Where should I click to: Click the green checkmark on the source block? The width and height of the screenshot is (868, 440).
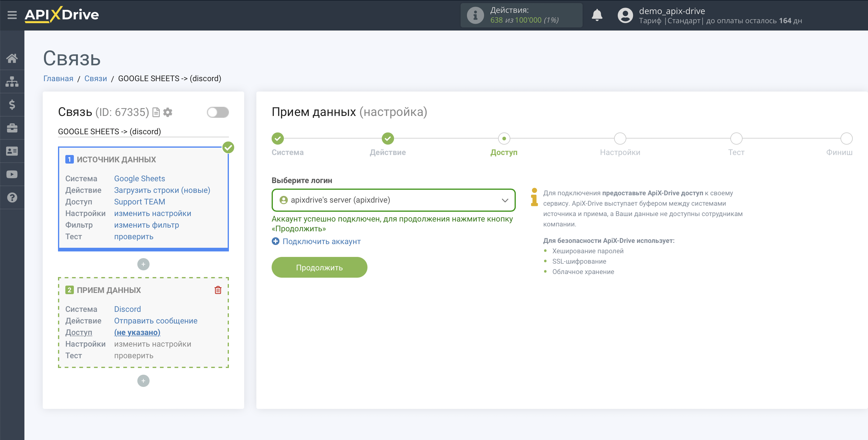point(229,148)
